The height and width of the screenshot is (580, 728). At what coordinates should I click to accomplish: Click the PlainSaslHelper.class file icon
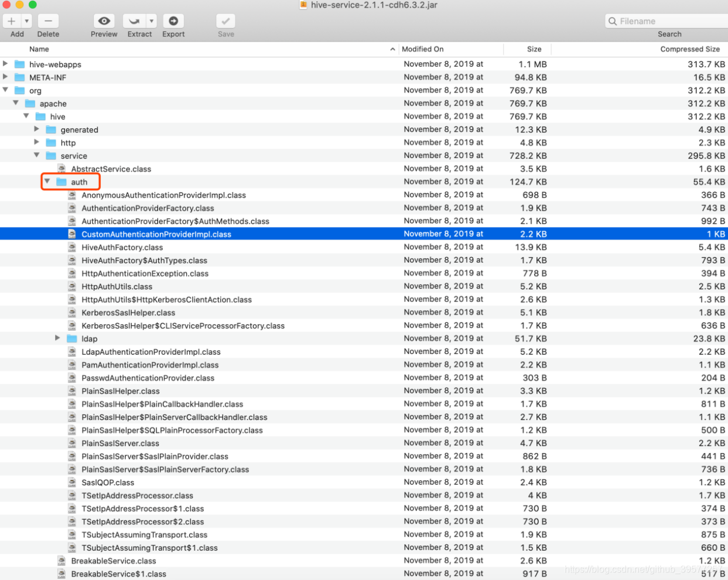[x=72, y=391]
